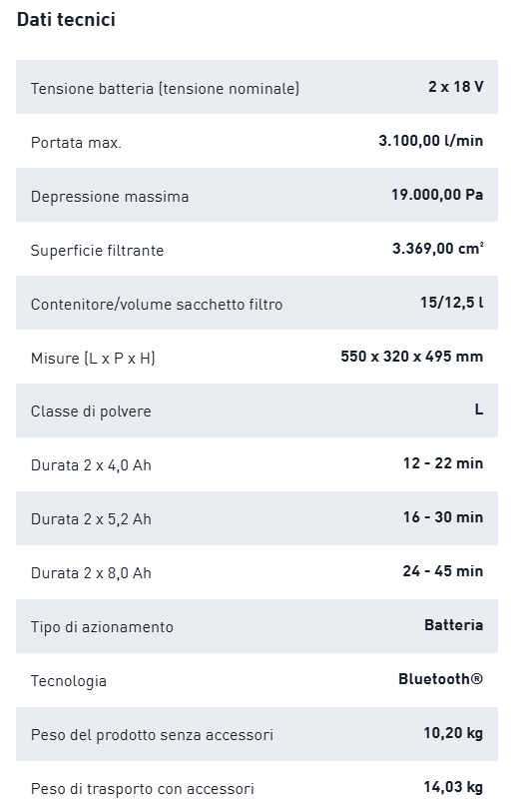The height and width of the screenshot is (812, 518).
Task: Click the 2 x 18 V value
Action: (455, 87)
